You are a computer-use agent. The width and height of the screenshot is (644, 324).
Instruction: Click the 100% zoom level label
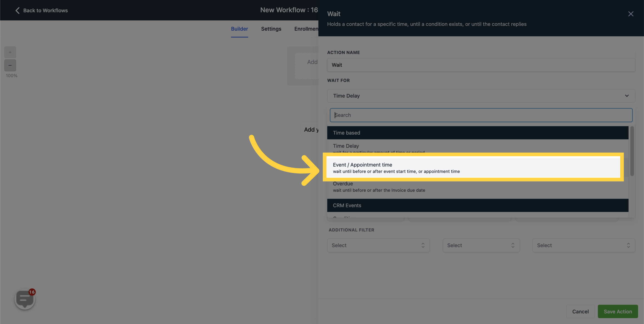pos(12,76)
